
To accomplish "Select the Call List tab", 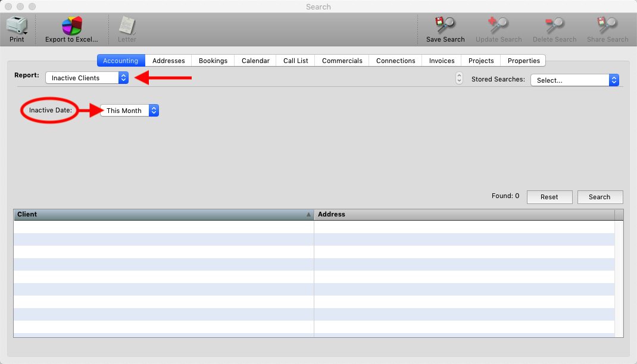I will [296, 61].
